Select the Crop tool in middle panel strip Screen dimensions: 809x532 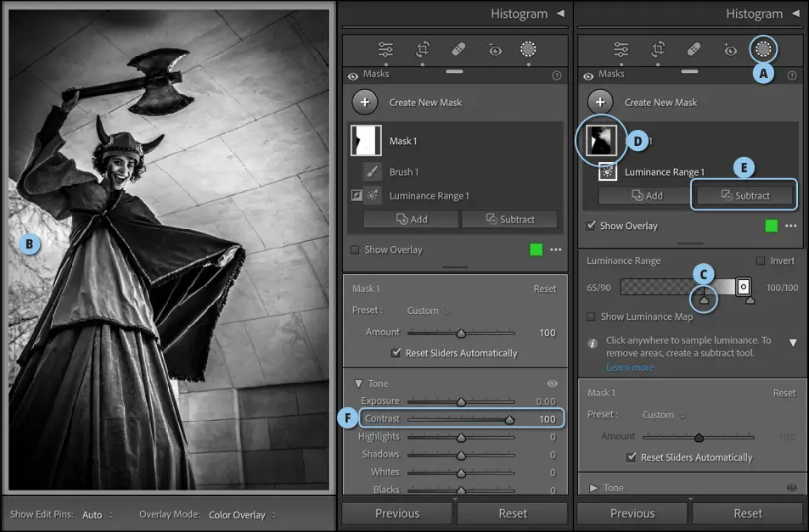[x=423, y=49]
